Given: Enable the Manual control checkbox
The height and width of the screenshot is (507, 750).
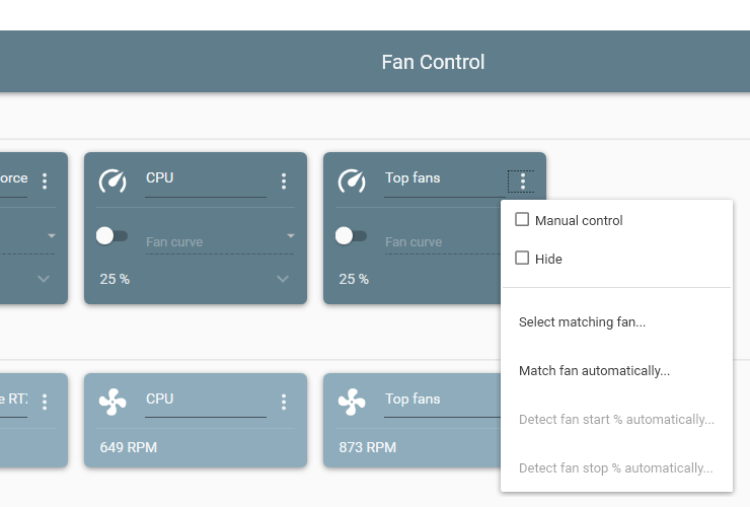Looking at the screenshot, I should 522,220.
